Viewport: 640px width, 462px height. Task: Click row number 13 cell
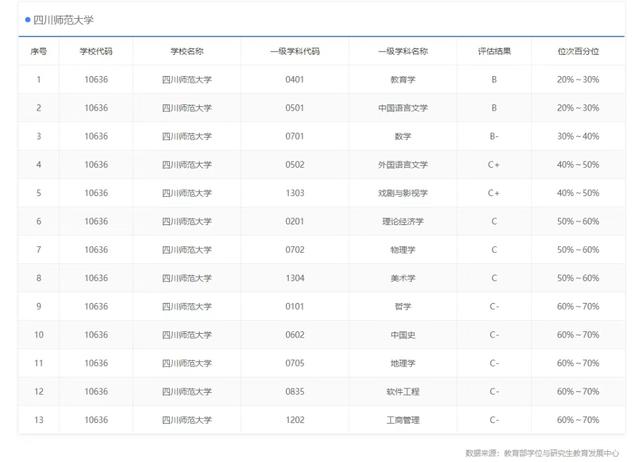(x=39, y=420)
